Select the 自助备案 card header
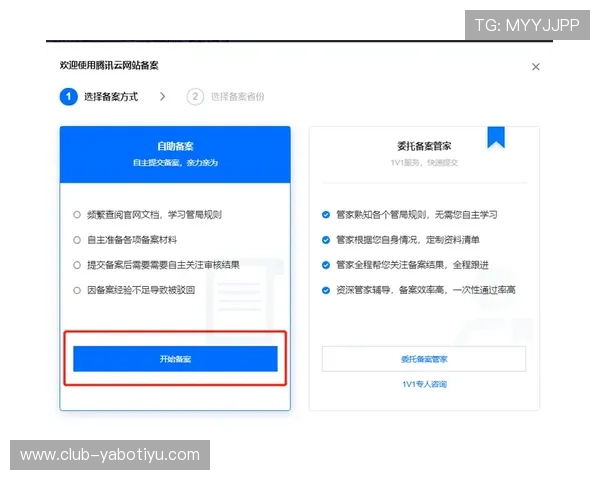The height and width of the screenshot is (480, 600). coord(175,154)
